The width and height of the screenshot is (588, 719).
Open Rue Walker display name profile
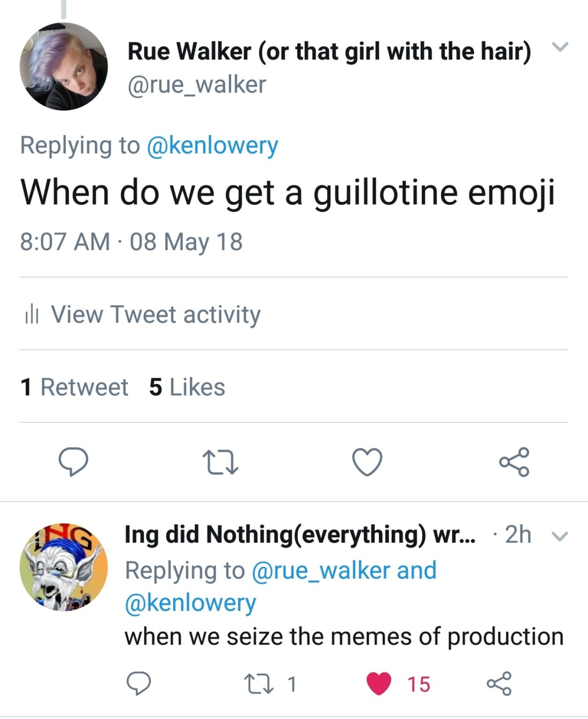coord(329,51)
